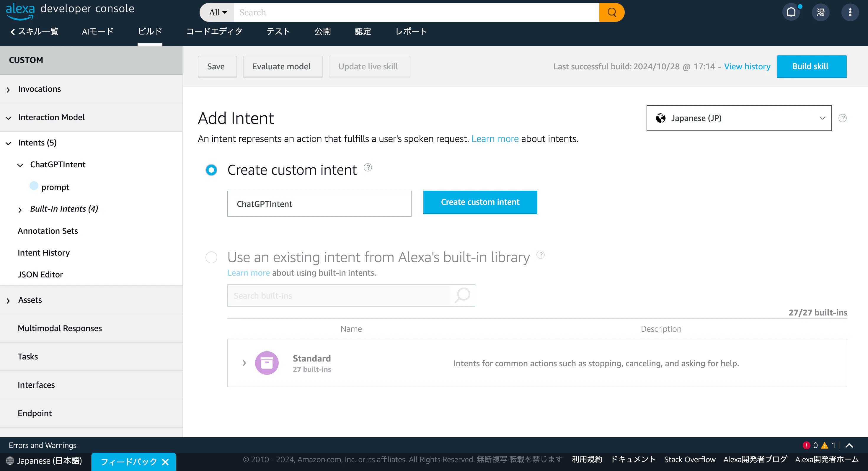Go back to スキル一覧
Image resolution: width=868 pixels, height=471 pixels.
[x=34, y=31]
